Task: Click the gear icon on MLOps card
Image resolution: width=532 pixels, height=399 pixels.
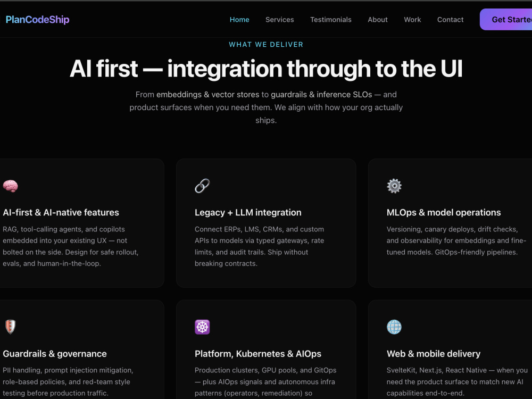Action: pyautogui.click(x=394, y=186)
